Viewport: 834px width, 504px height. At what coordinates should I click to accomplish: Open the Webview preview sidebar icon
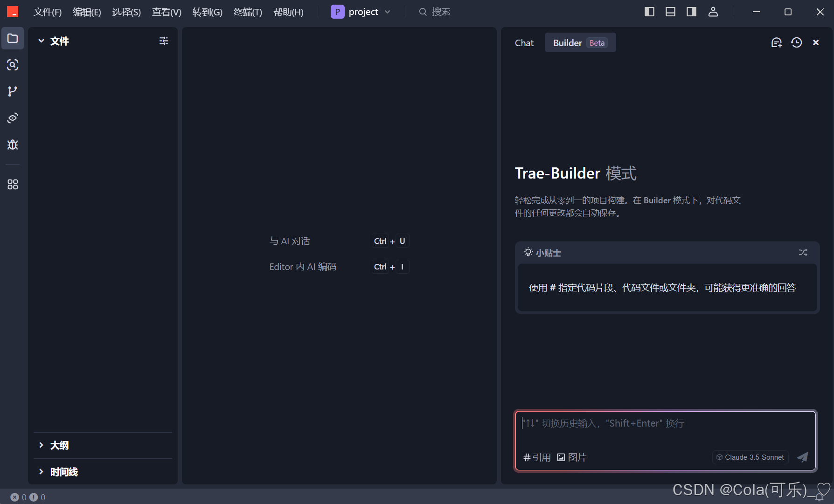point(13,118)
